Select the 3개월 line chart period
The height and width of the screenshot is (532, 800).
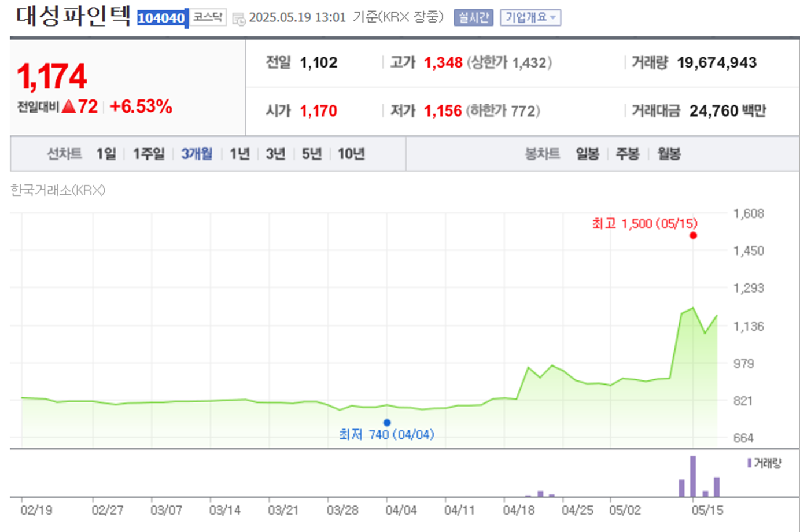point(197,154)
